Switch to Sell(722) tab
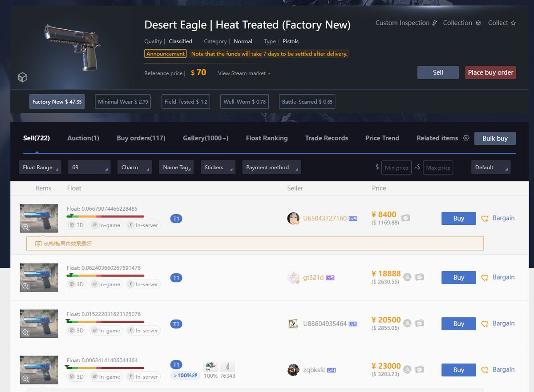The width and height of the screenshot is (534, 392). [x=36, y=138]
